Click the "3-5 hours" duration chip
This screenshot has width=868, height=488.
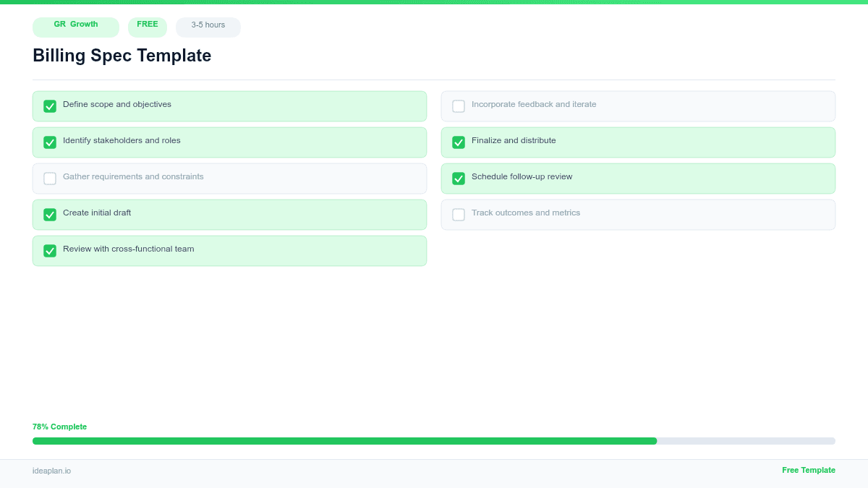click(x=208, y=26)
